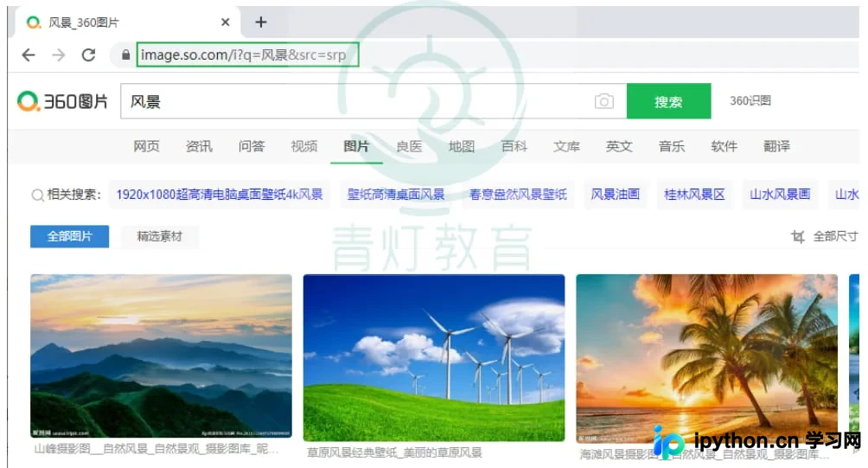
Task: Click the green 搜索 button
Action: pos(668,101)
